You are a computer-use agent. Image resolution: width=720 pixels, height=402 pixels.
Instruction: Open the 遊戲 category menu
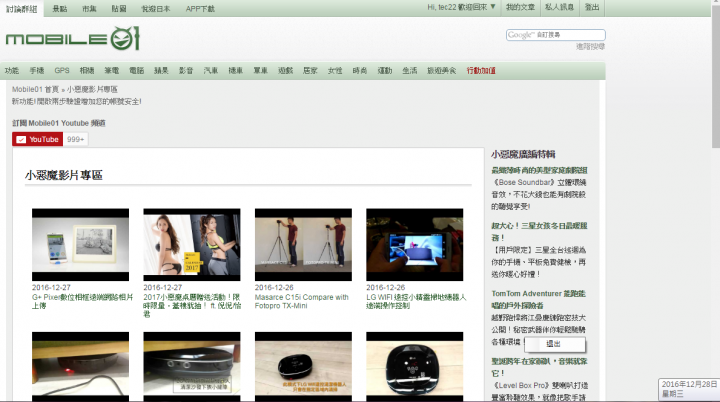285,70
